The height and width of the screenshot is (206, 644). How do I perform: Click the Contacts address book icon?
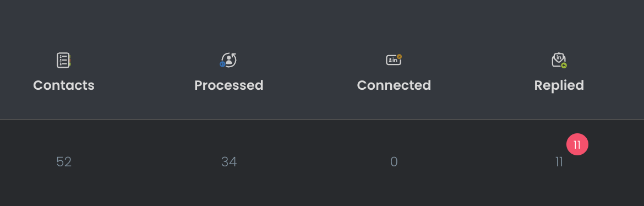[x=64, y=60]
